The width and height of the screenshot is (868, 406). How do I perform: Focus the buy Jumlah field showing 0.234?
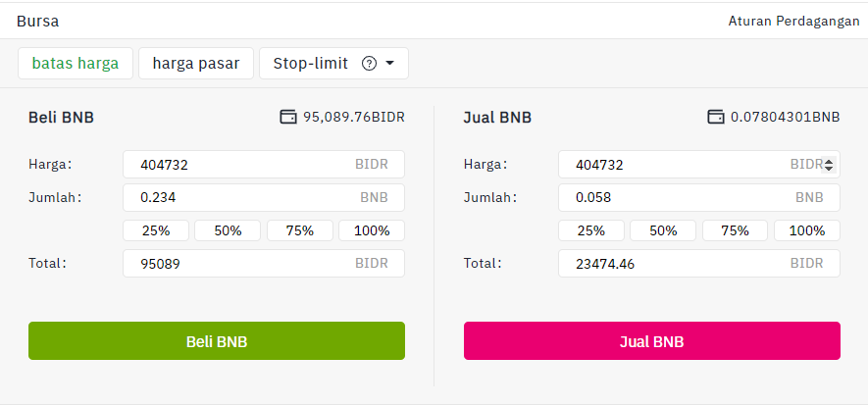coord(264,197)
